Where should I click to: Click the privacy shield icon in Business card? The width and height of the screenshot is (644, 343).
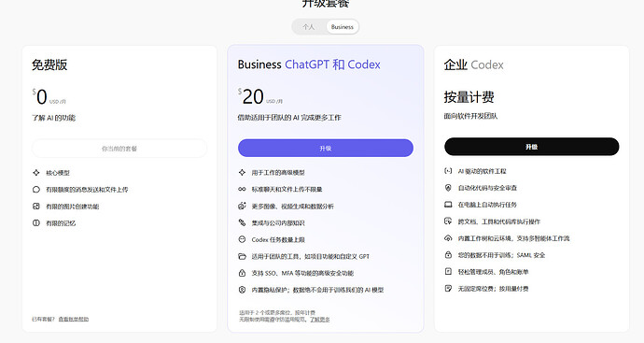[242, 290]
